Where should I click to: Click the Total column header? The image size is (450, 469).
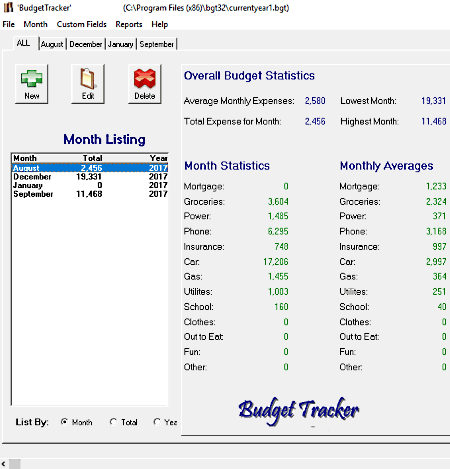[x=92, y=158]
